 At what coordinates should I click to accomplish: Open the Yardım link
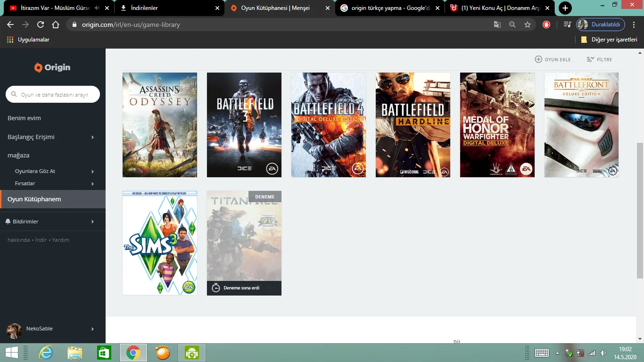[60, 240]
